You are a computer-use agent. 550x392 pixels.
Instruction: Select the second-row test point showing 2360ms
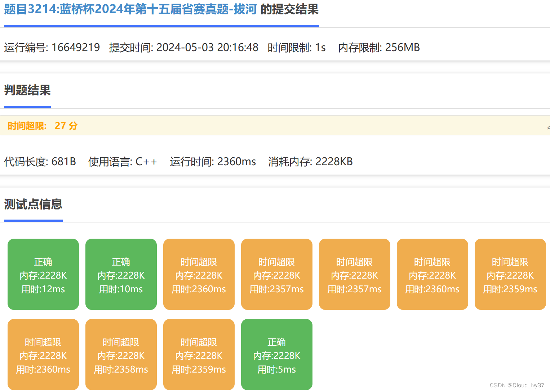[43, 355]
